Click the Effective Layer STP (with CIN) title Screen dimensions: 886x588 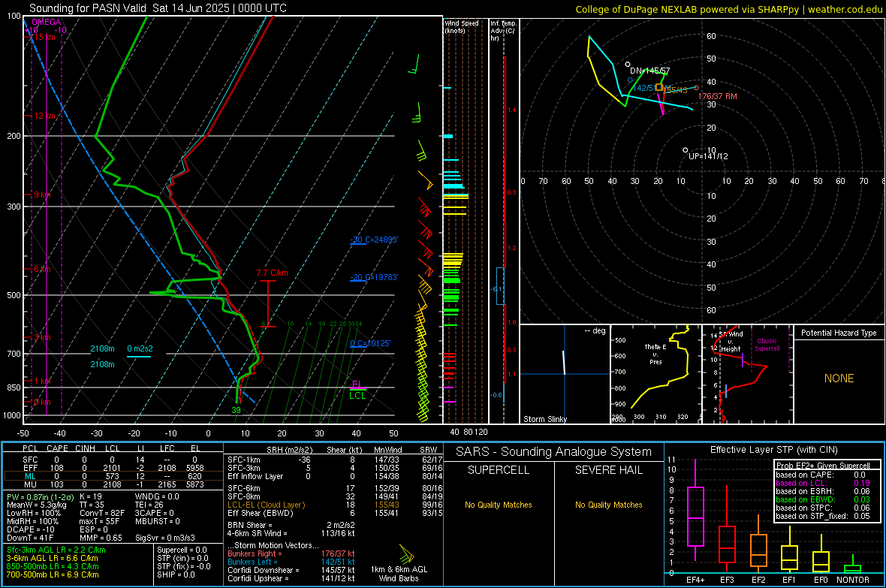[774, 450]
